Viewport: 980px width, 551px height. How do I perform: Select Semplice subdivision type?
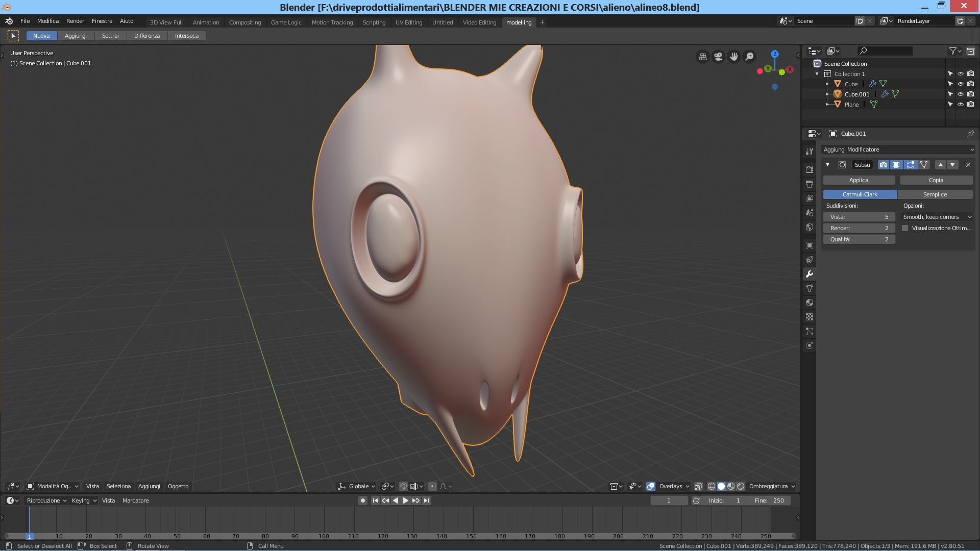pyautogui.click(x=935, y=194)
